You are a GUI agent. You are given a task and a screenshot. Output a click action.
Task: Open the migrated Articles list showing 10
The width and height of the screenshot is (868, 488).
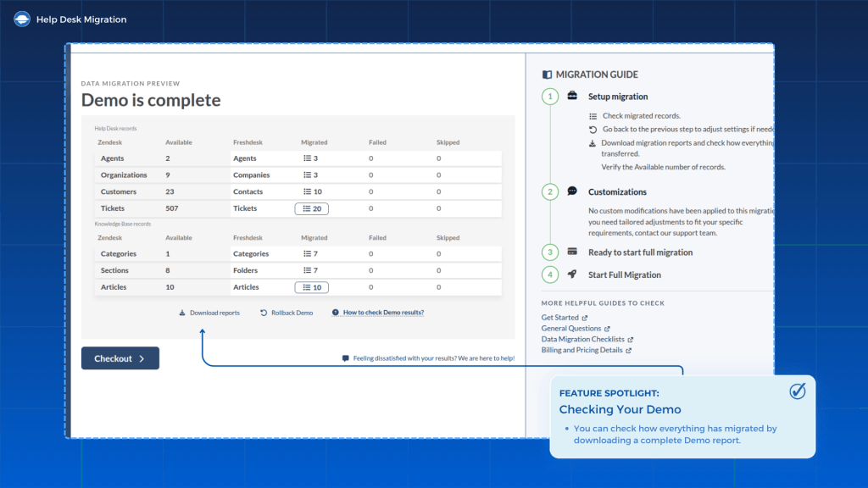[x=312, y=287]
